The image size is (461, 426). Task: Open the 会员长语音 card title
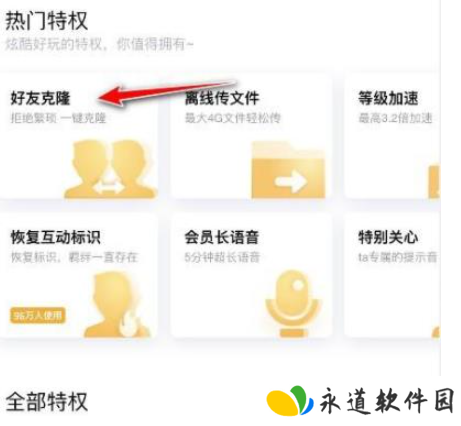(222, 237)
